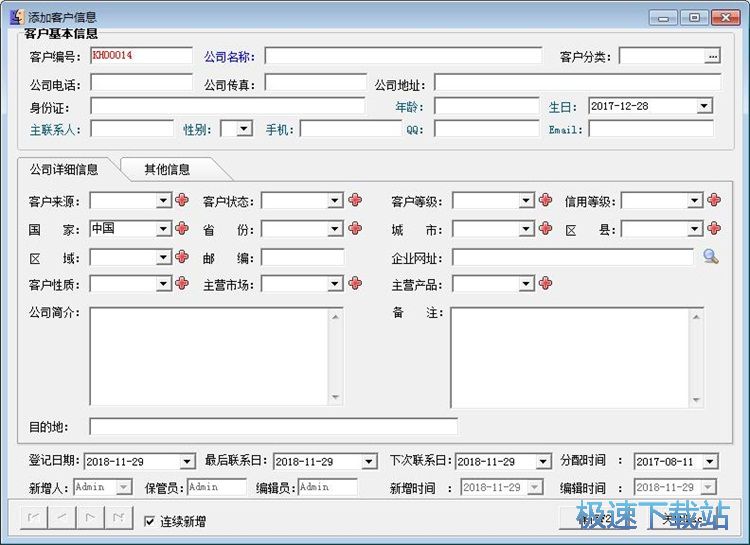
Task: Open the 生日 date dropdown
Action: (x=704, y=106)
